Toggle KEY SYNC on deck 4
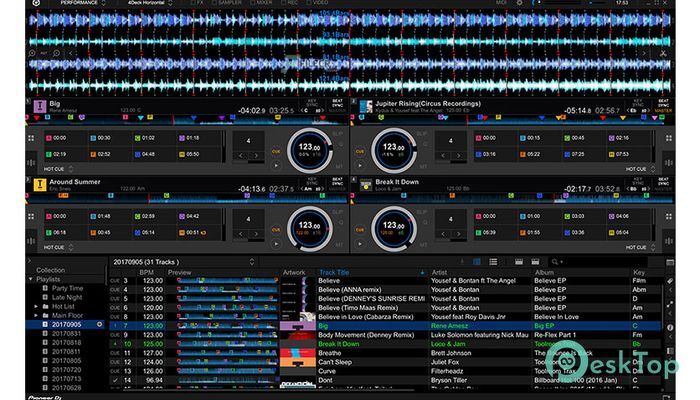The height and width of the screenshot is (400, 700). 638,181
